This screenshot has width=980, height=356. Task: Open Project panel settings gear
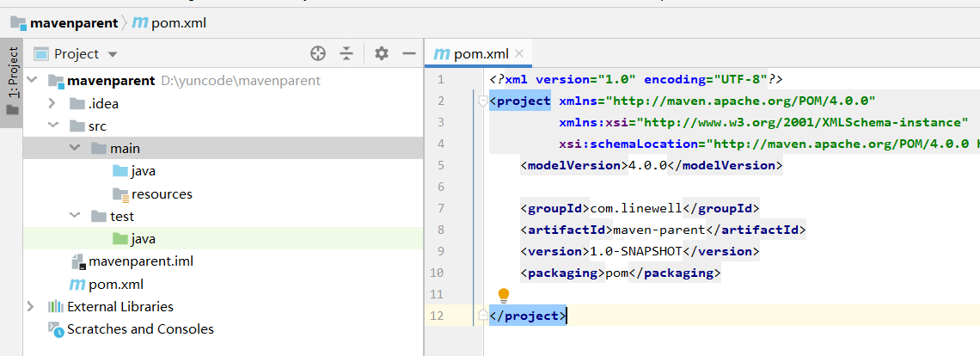coord(382,53)
